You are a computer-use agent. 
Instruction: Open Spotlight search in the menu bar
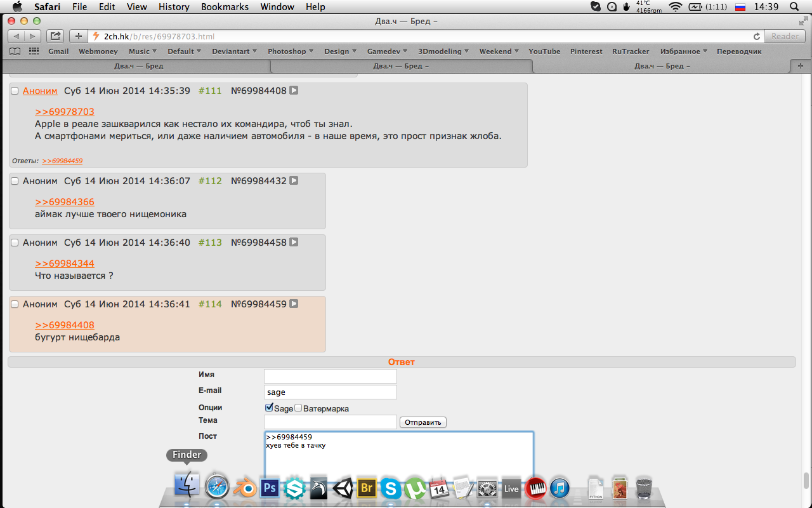(794, 7)
